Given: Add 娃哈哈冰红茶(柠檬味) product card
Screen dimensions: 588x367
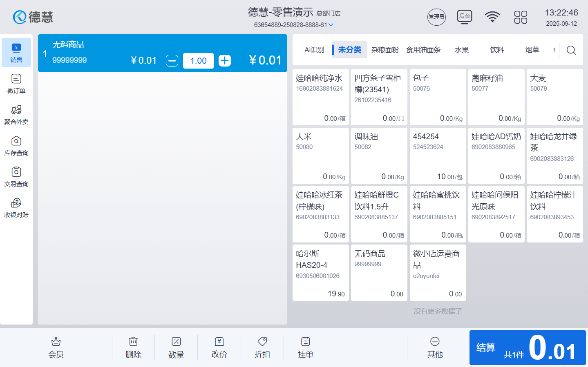Looking at the screenshot, I should [321, 214].
